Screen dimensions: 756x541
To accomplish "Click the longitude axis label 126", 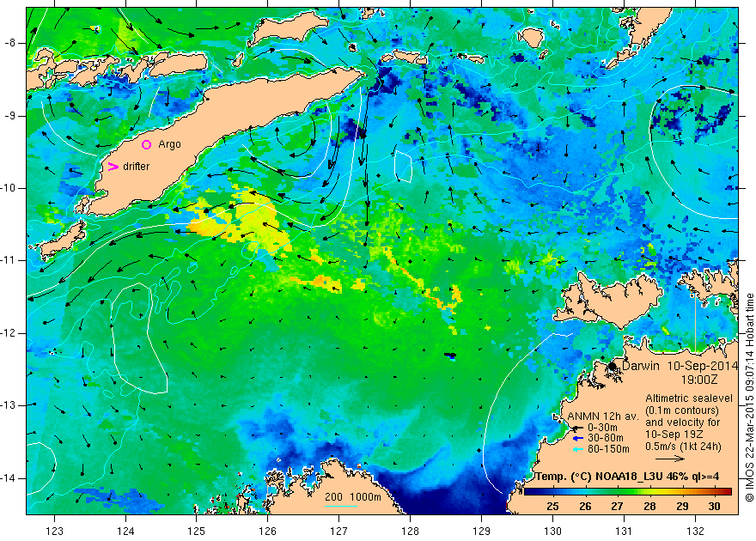I will [x=267, y=531].
